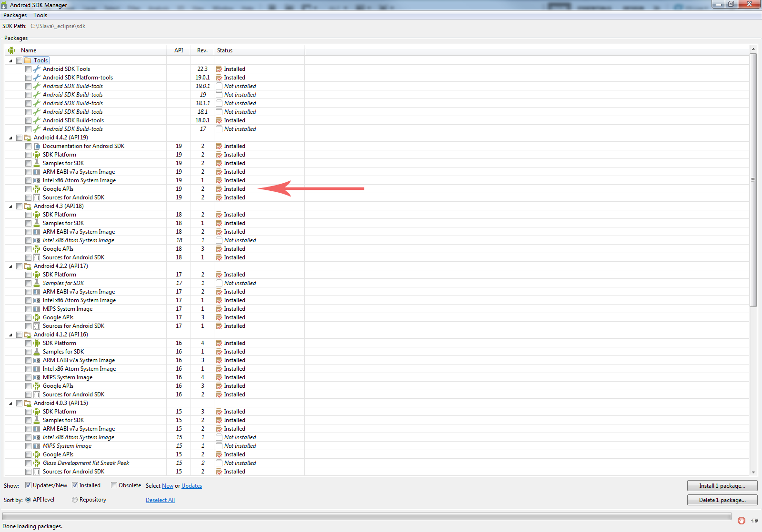Image resolution: width=762 pixels, height=532 pixels.
Task: Select the API level sort radio button
Action: coord(28,500)
